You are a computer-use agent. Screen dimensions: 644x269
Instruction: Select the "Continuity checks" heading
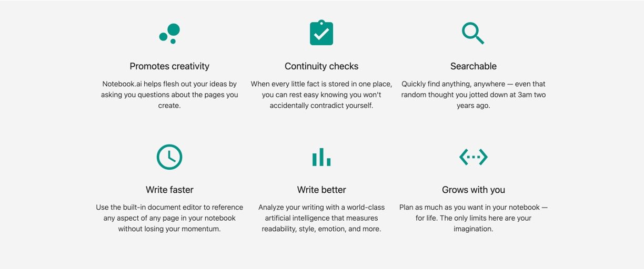321,66
